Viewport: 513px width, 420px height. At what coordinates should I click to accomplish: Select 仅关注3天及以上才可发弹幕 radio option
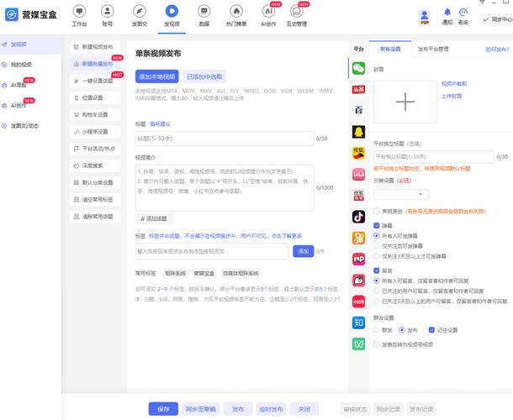[x=376, y=256]
